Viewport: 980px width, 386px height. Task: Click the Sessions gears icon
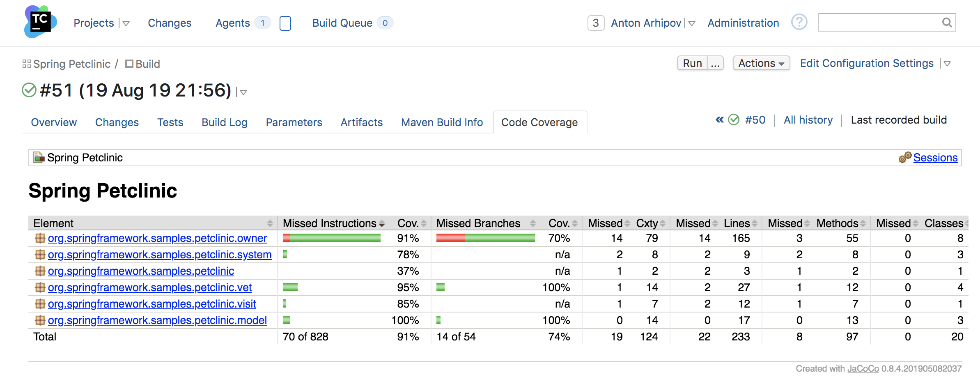tap(905, 157)
